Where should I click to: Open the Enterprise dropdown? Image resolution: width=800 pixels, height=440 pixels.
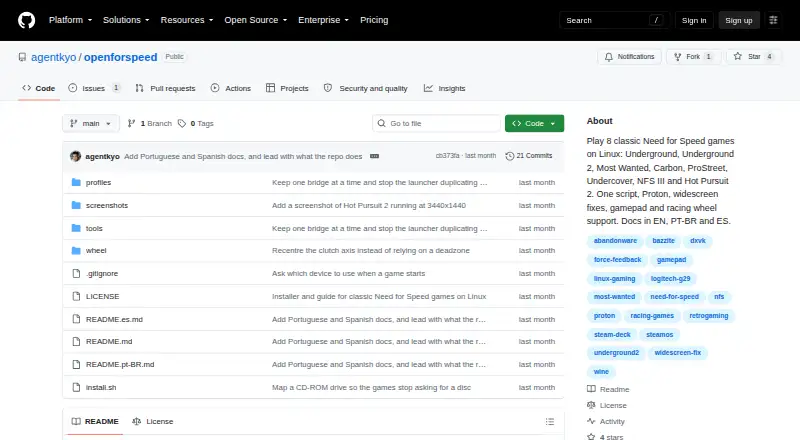click(x=323, y=20)
